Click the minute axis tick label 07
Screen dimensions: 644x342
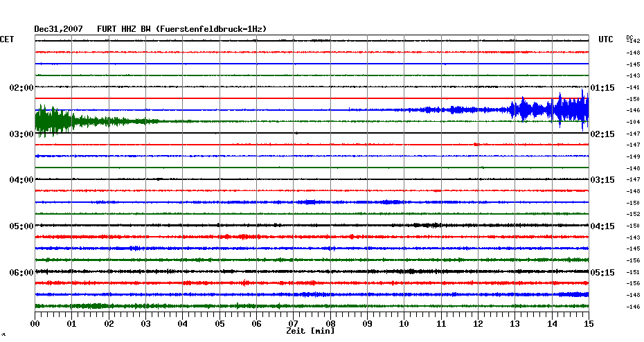[293, 324]
